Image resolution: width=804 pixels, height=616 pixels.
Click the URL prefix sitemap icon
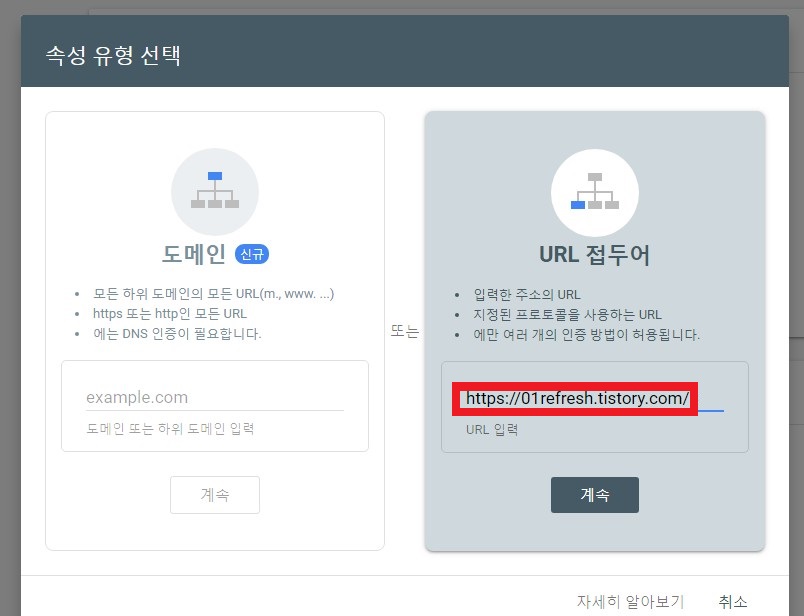pos(595,192)
